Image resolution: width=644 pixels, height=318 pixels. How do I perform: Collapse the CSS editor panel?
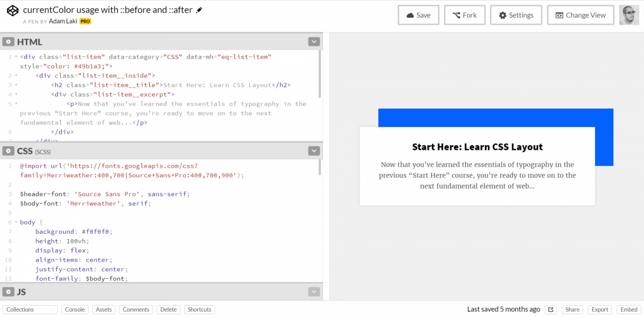click(x=314, y=151)
